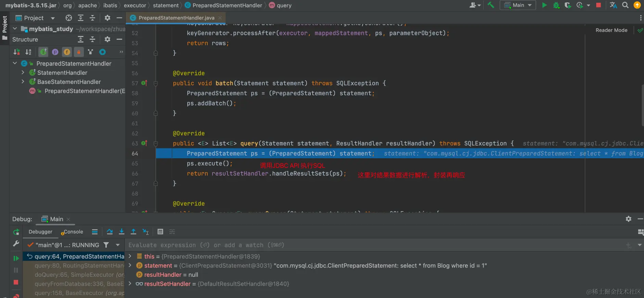Image resolution: width=644 pixels, height=298 pixels.
Task: Expand the resultSetHandler variable
Action: click(130, 284)
